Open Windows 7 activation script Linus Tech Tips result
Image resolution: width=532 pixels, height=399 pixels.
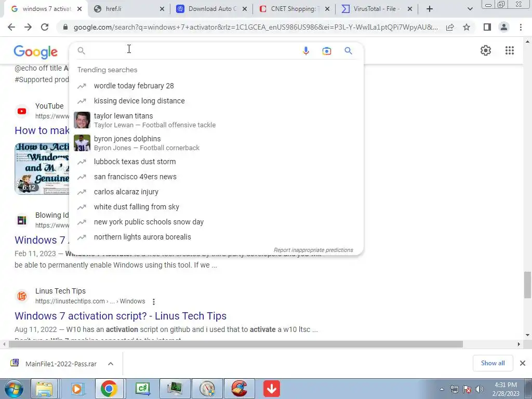(121, 316)
